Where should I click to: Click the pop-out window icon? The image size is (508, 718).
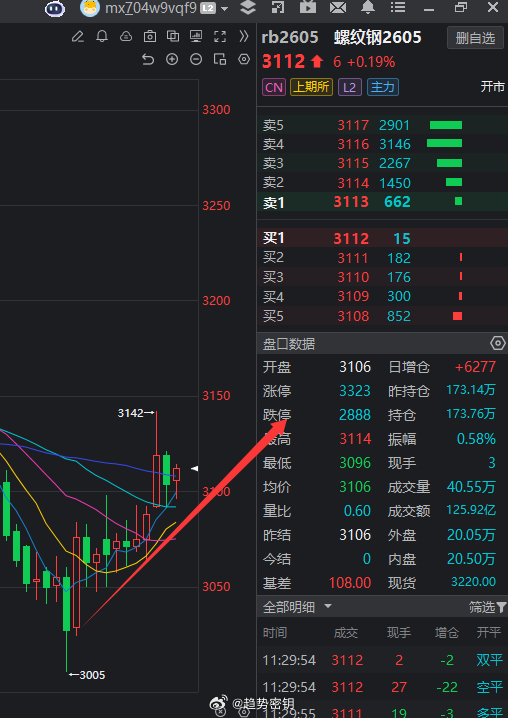[x=277, y=7]
